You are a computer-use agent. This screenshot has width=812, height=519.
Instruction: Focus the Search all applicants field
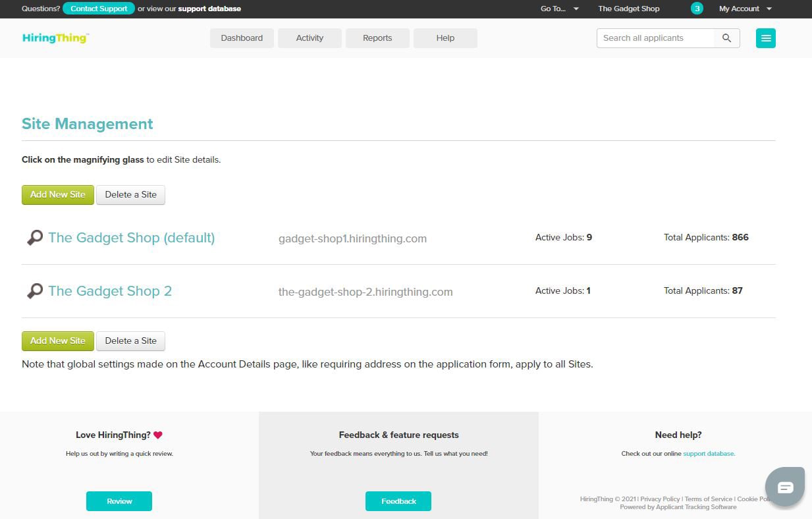click(655, 38)
